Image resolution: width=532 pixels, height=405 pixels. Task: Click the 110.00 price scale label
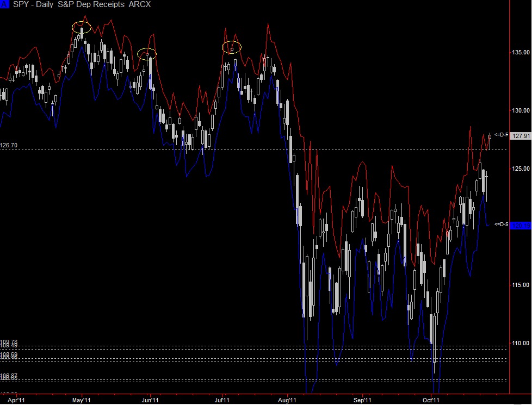(x=521, y=343)
